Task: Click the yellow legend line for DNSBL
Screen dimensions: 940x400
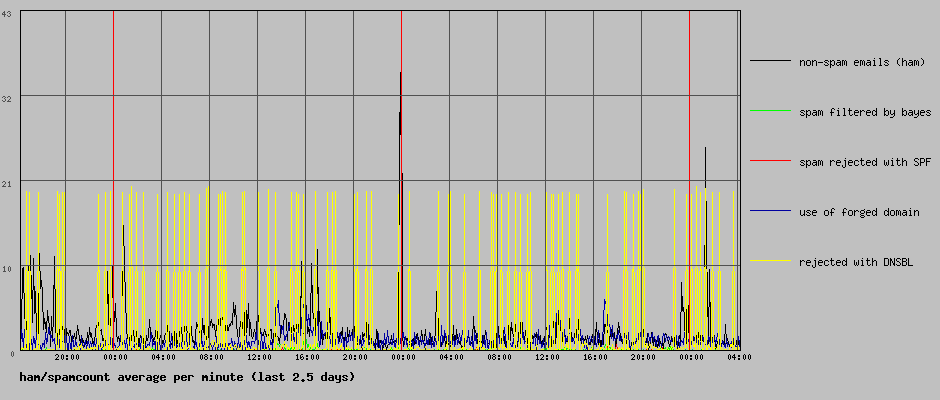Action: [x=770, y=260]
